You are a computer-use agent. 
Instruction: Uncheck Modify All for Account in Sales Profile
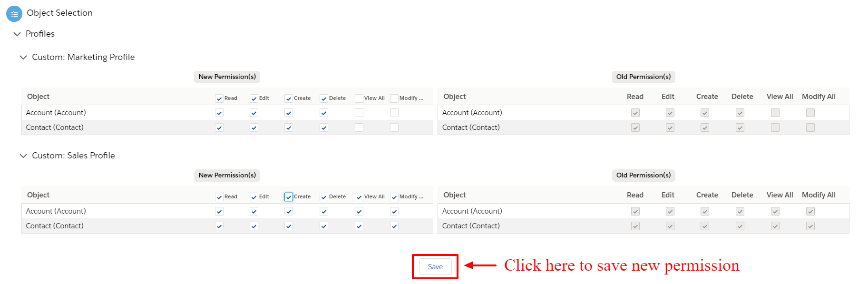[394, 211]
